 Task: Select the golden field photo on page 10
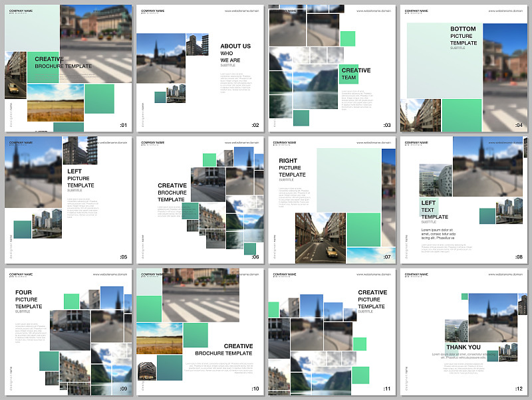pyautogui.click(x=160, y=338)
